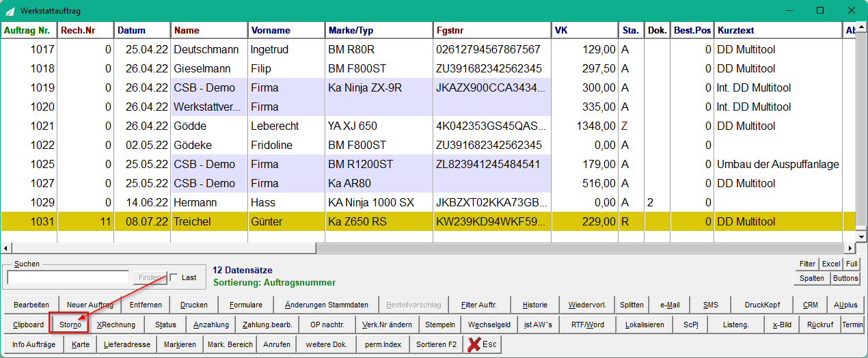Click the Filter button above the table
This screenshot has height=358, width=868.
coord(807,264)
